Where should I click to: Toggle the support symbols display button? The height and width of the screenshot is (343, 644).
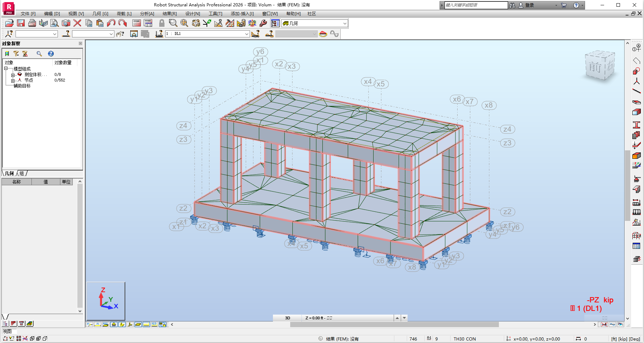[x=114, y=324]
